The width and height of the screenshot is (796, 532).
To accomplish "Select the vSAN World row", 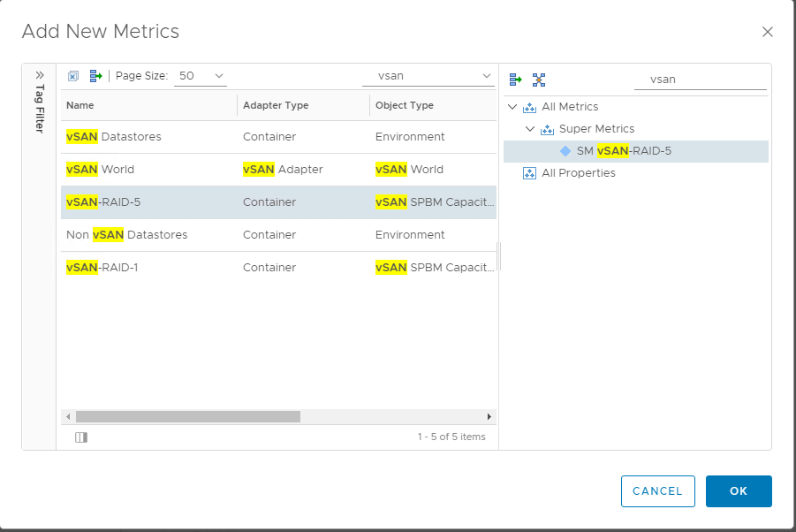I will (278, 170).
